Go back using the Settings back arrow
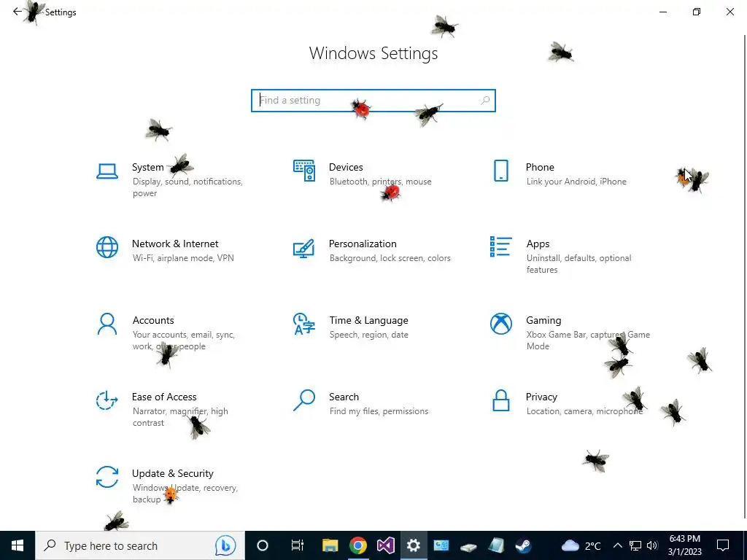The width and height of the screenshot is (747, 560). 18,12
